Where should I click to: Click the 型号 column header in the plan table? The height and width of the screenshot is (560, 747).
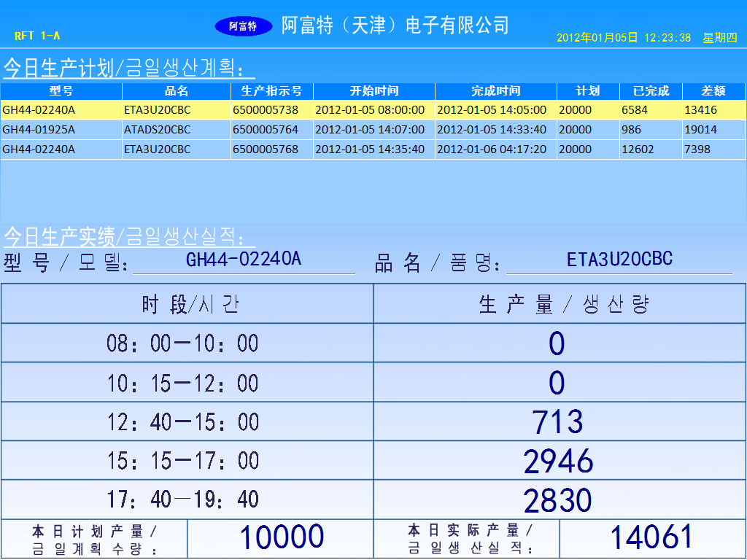pos(61,91)
